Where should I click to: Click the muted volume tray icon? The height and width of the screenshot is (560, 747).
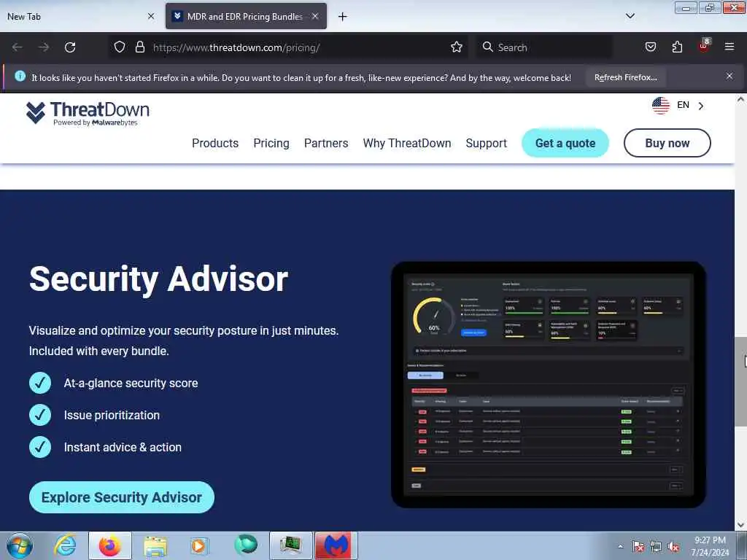click(673, 546)
